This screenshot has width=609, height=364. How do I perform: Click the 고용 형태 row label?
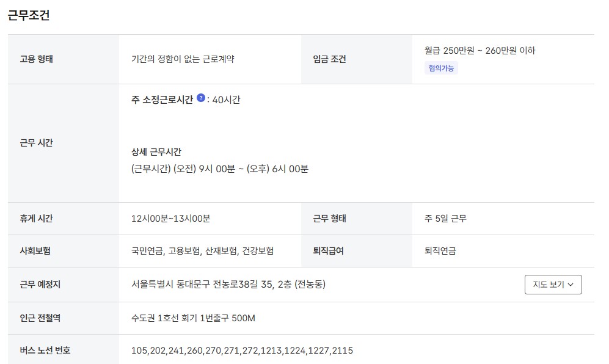click(37, 59)
